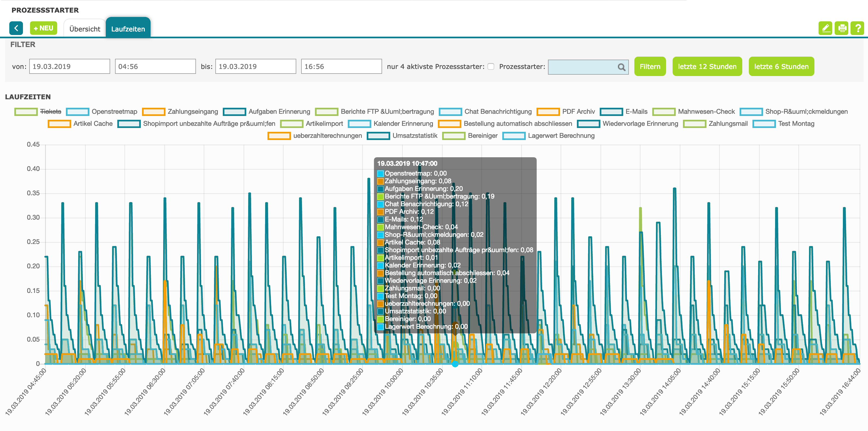Click the green edit pencil icon
The width and height of the screenshot is (868, 431).
tap(825, 28)
